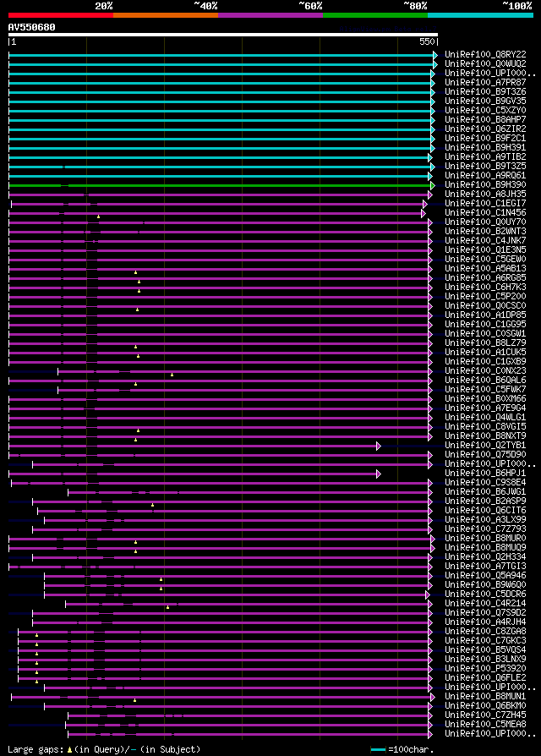Open hit UniRef100_B8NXT9
This screenshot has height=756, width=541.
click(485, 436)
